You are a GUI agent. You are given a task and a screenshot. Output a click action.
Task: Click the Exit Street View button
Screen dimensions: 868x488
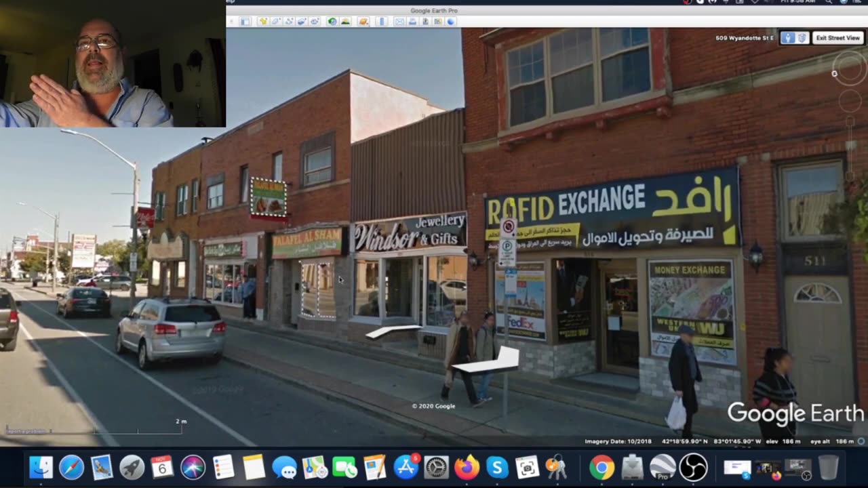[x=838, y=38]
